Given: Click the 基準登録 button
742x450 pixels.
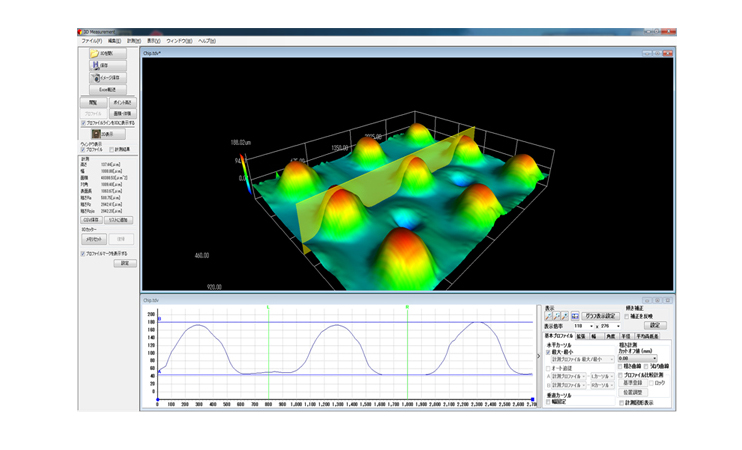Looking at the screenshot, I should point(633,383).
